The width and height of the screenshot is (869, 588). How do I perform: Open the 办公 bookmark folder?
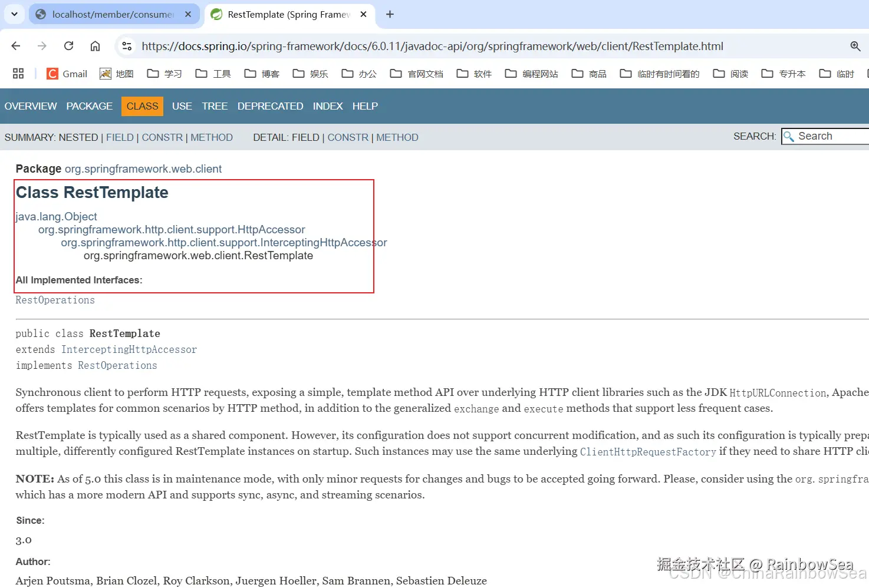click(x=359, y=74)
